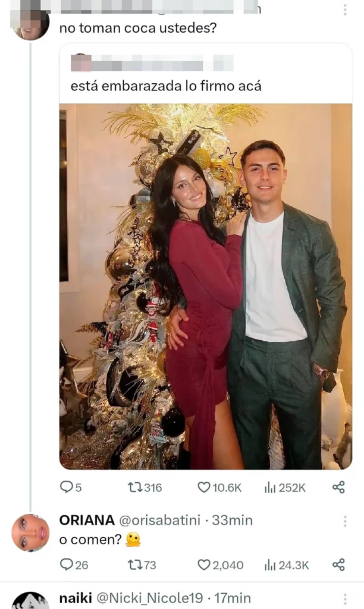This screenshot has height=609, width=364.
Task: Open ORIANA's profile picture
Action: (x=30, y=532)
